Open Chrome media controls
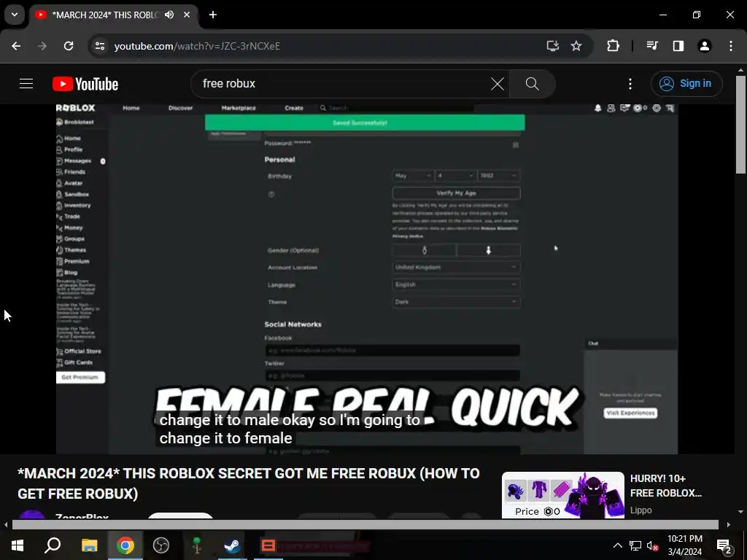 point(652,46)
